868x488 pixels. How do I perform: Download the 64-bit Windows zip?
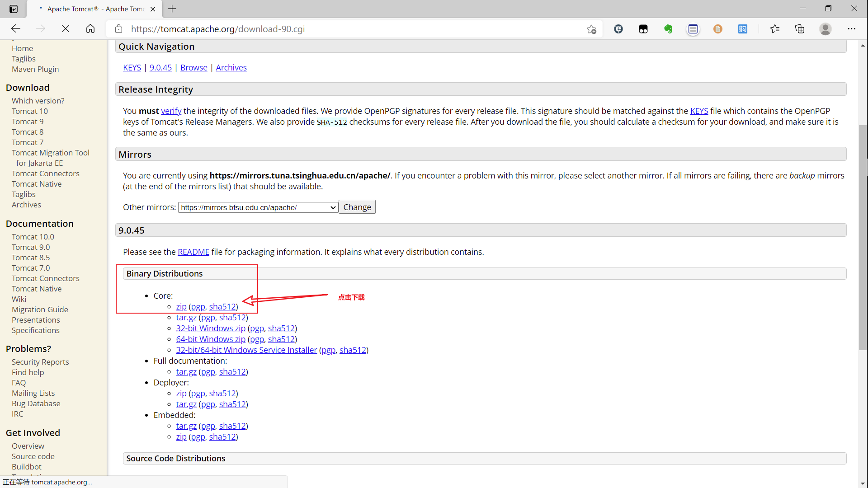210,339
